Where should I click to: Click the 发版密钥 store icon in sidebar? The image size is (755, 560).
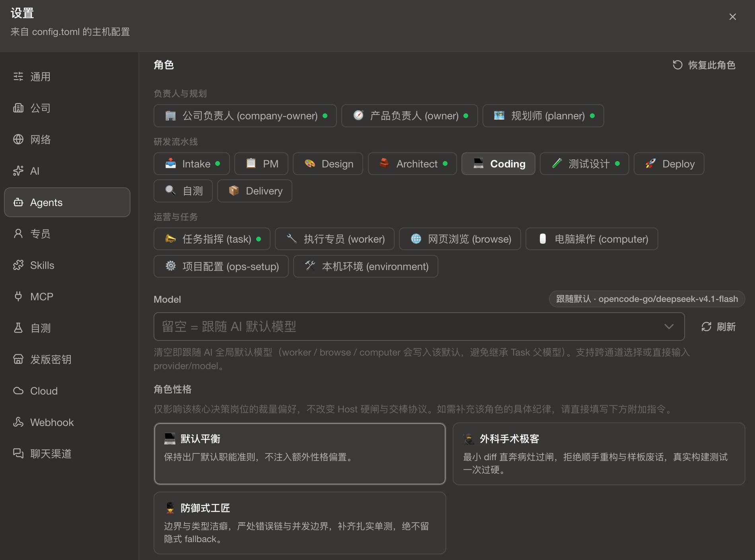pos(18,360)
